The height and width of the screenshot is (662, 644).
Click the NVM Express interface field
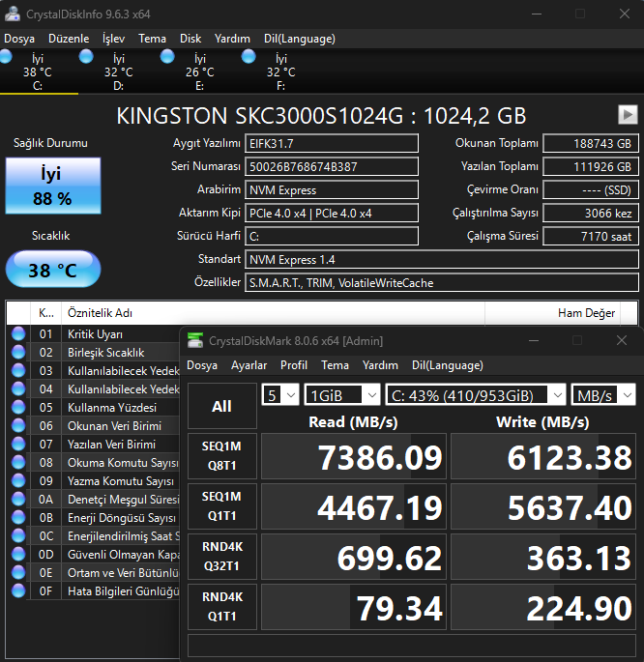pyautogui.click(x=332, y=189)
